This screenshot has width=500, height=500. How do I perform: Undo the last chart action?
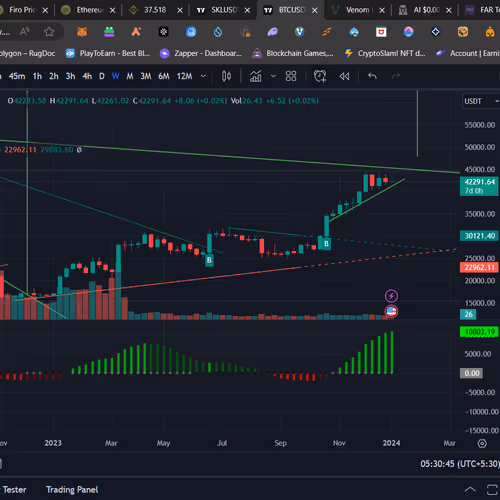(x=372, y=76)
